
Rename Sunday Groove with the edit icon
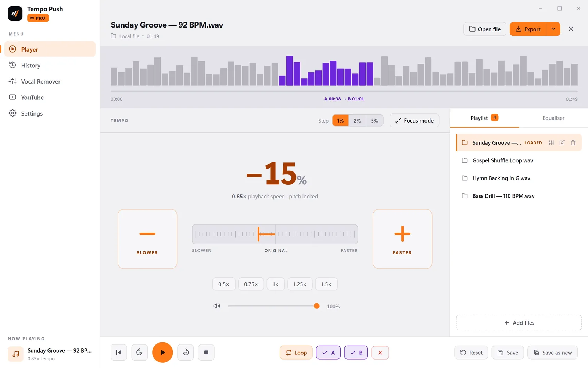click(562, 143)
